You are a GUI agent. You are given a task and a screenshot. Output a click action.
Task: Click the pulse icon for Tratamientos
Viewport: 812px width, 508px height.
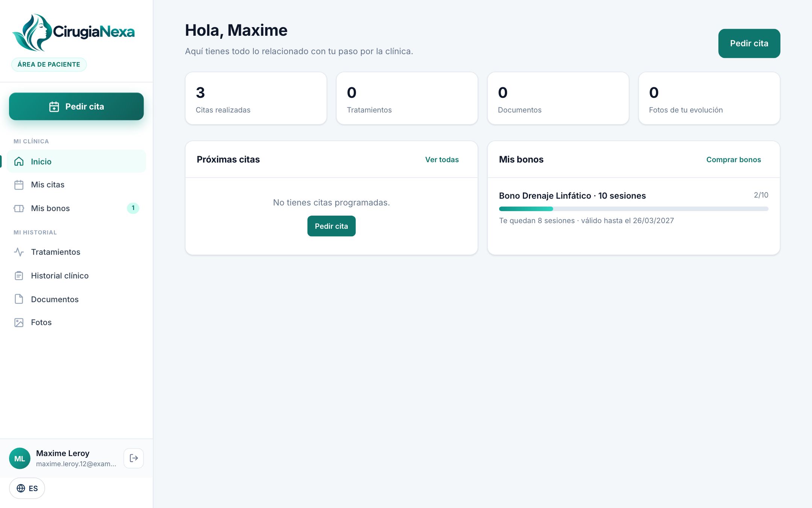coord(19,252)
